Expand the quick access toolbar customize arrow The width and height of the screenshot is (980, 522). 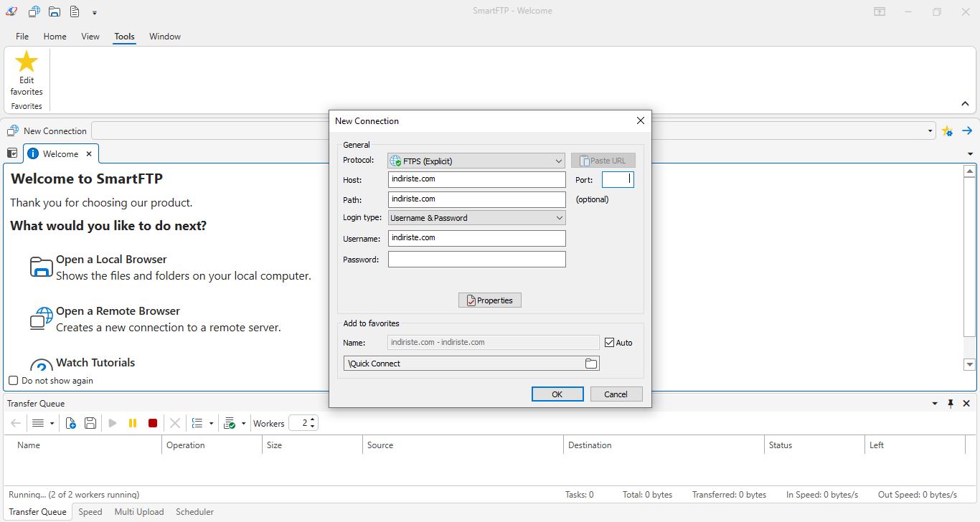(95, 12)
